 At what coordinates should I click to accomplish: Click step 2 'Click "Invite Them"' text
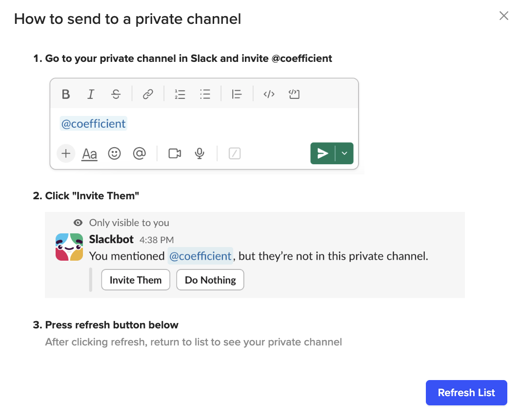click(x=86, y=196)
